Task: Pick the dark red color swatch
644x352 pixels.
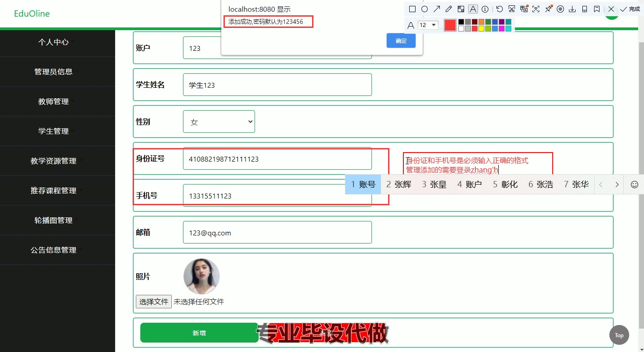Action: pos(474,22)
